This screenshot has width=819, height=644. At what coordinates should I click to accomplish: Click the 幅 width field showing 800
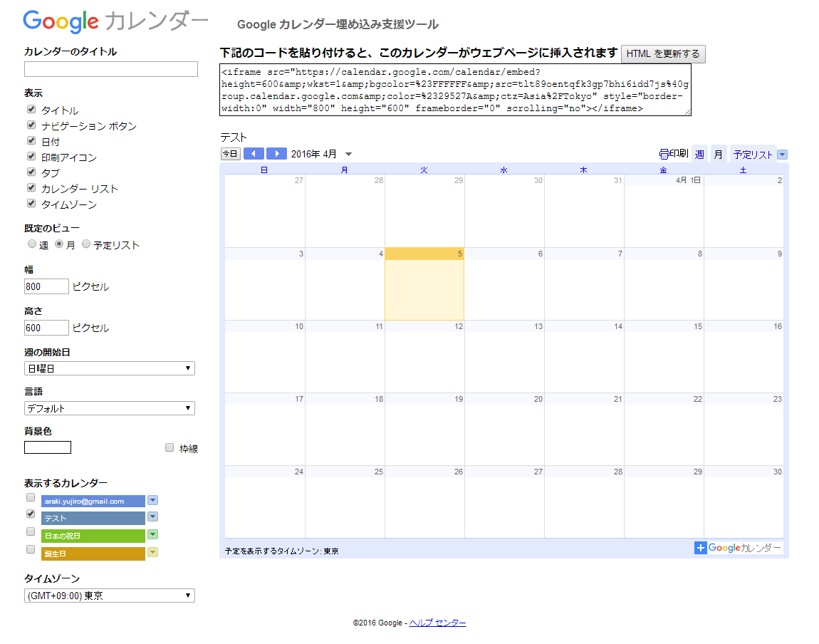46,286
